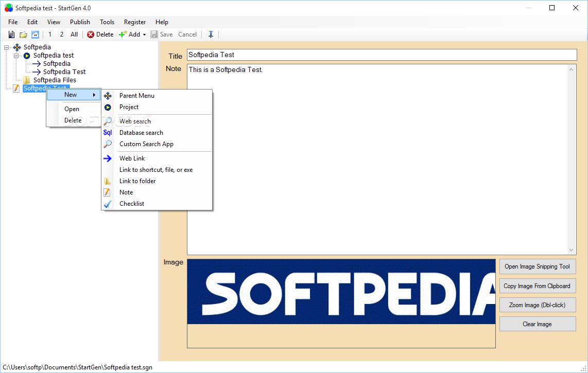Click the Note scrollbar down arrow

click(571, 250)
